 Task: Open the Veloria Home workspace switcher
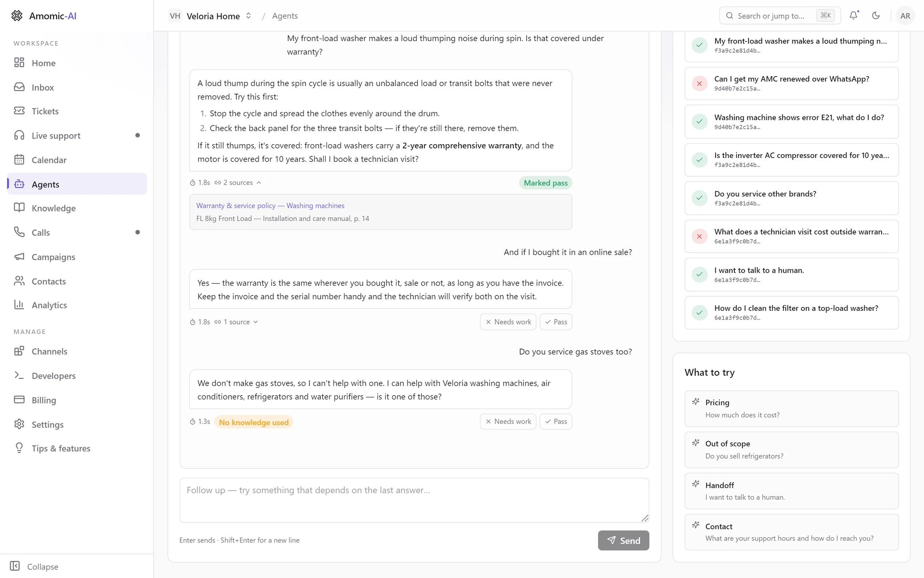coord(210,16)
